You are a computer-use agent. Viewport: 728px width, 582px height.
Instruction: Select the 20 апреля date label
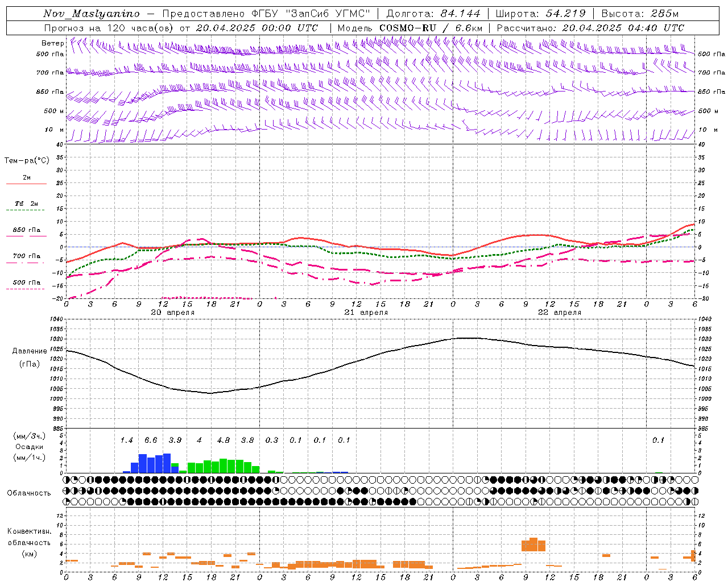[172, 312]
